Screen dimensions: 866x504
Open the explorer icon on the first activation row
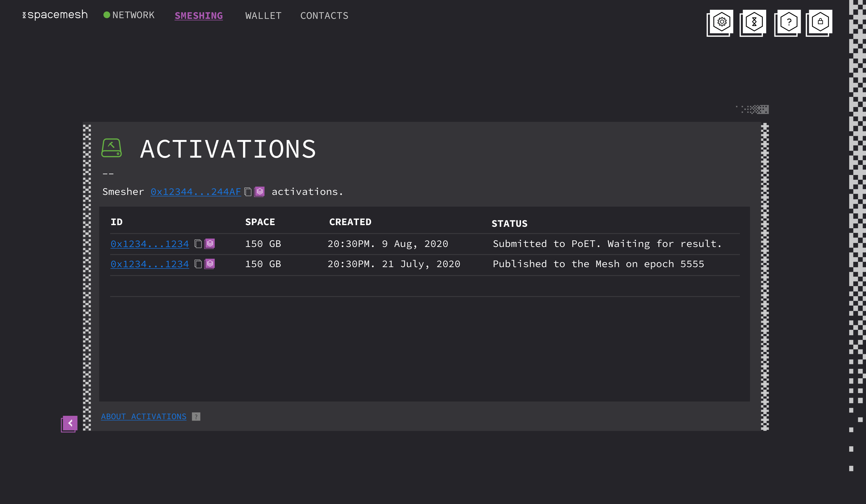pyautogui.click(x=210, y=244)
